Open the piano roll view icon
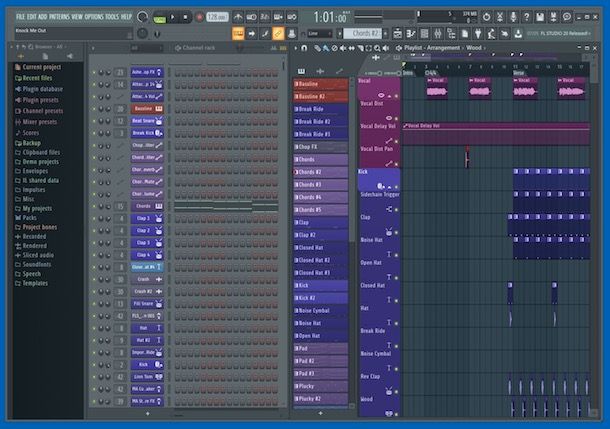 tap(411, 34)
